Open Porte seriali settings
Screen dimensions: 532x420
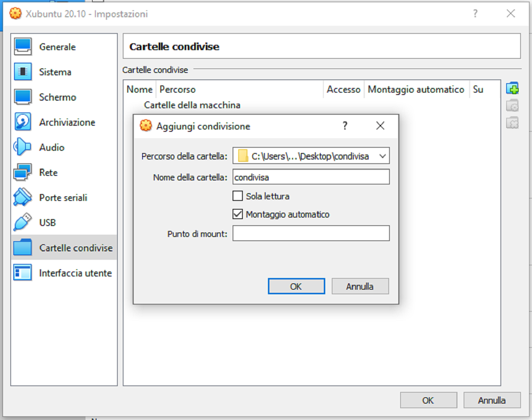[63, 197]
